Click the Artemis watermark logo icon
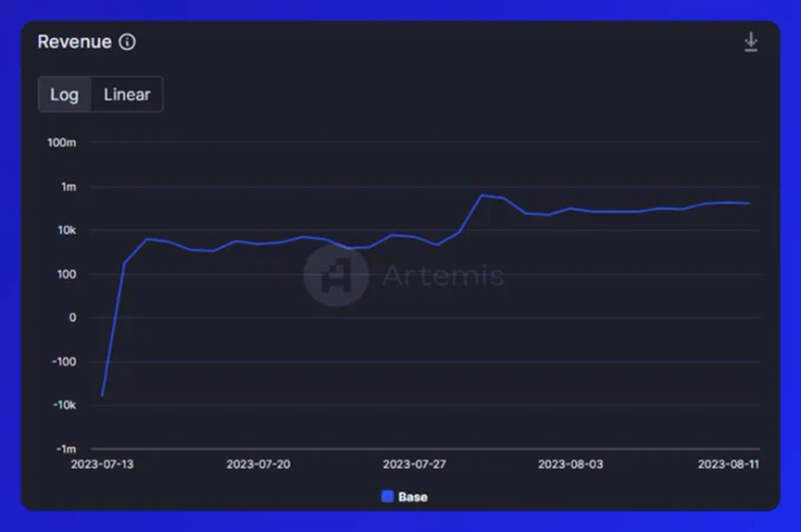Screen dimensions: 801x532 pyautogui.click(x=336, y=275)
